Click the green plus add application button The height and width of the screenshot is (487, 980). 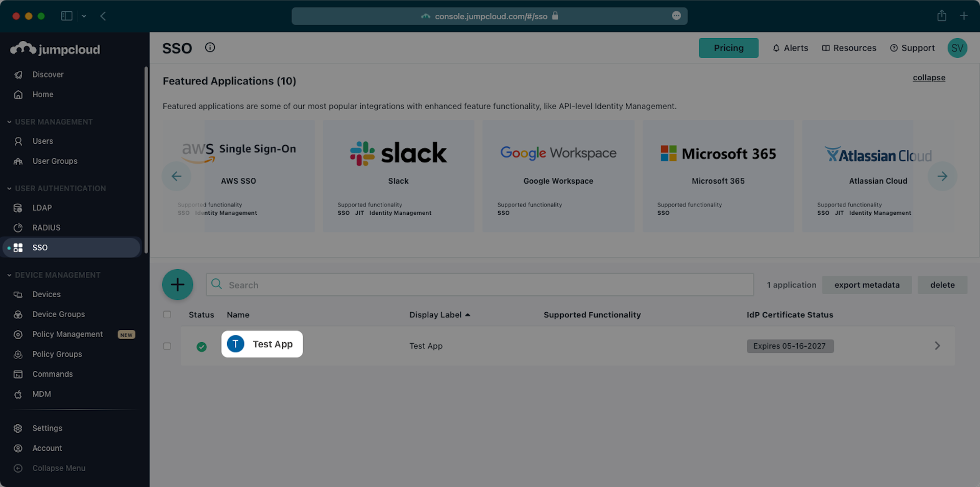click(x=177, y=285)
